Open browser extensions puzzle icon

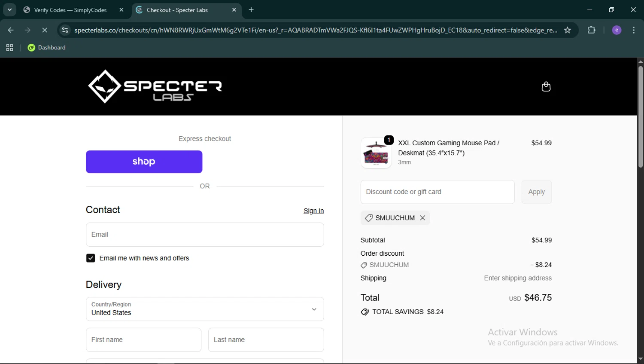tap(592, 30)
